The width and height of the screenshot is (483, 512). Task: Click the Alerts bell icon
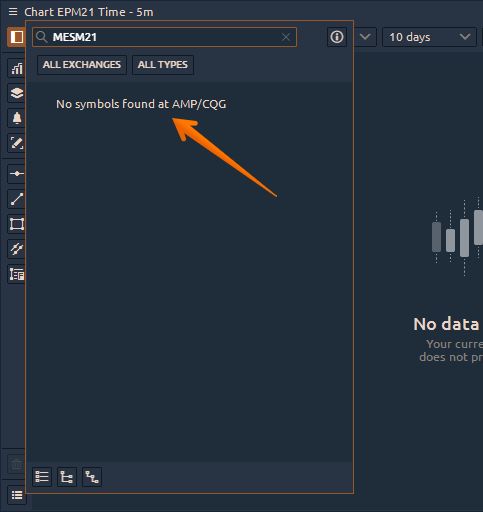click(x=17, y=118)
